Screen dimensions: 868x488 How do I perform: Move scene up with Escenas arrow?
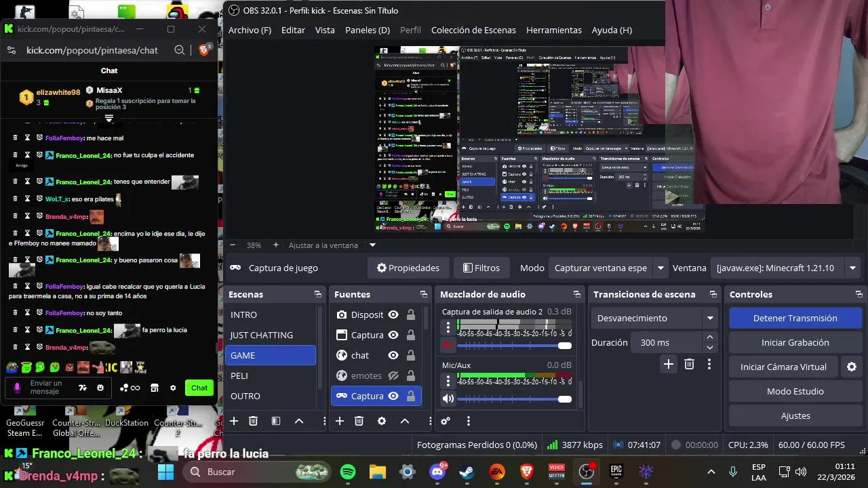pos(299,421)
